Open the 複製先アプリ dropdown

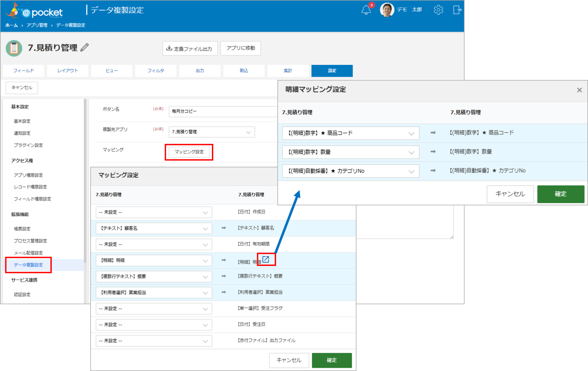pos(212,132)
